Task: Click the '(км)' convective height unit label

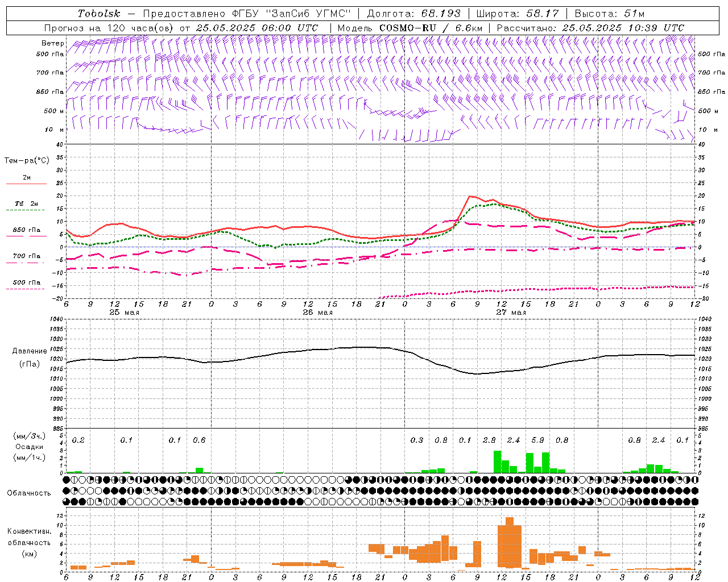Action: [x=29, y=554]
